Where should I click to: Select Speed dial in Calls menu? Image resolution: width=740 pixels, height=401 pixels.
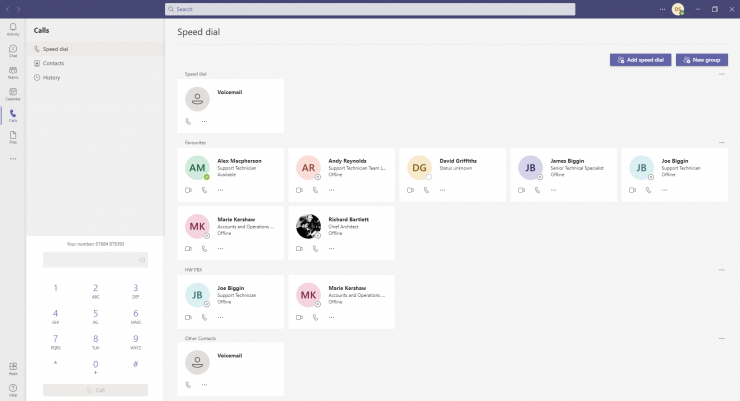(95, 49)
